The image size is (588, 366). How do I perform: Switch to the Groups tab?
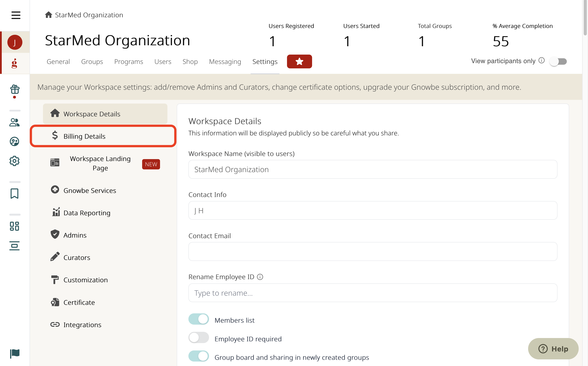pyautogui.click(x=92, y=62)
